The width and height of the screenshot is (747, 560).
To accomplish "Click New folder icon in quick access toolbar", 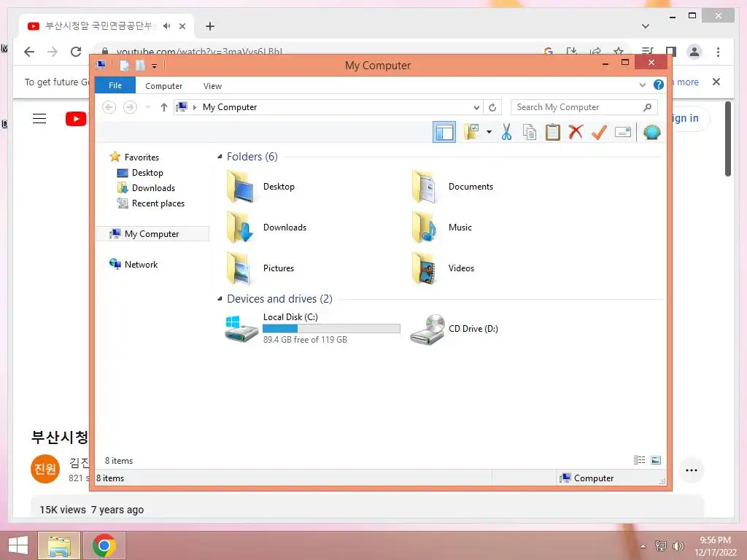I will 140,65.
